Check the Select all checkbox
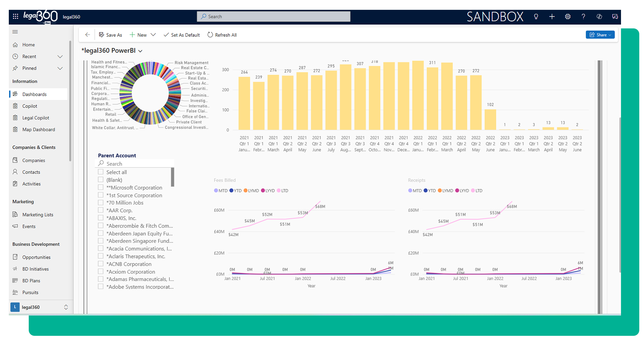This screenshot has width=644, height=349. pos(101,172)
